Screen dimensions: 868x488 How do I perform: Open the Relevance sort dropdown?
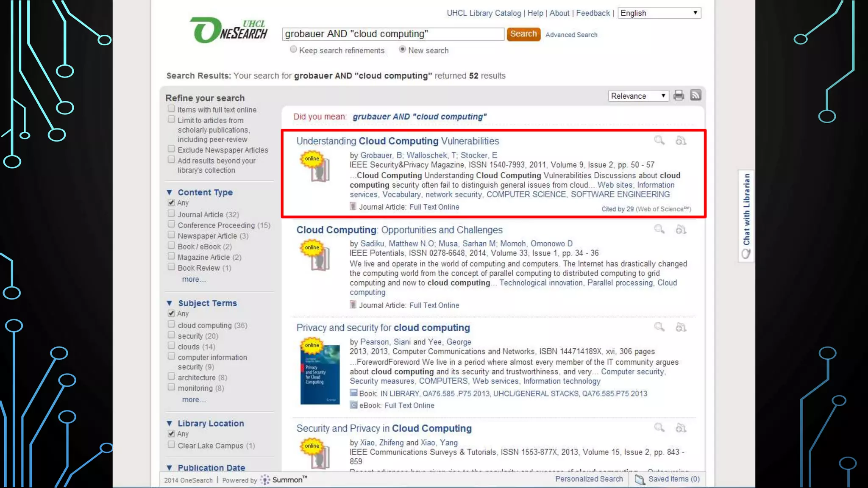638,96
